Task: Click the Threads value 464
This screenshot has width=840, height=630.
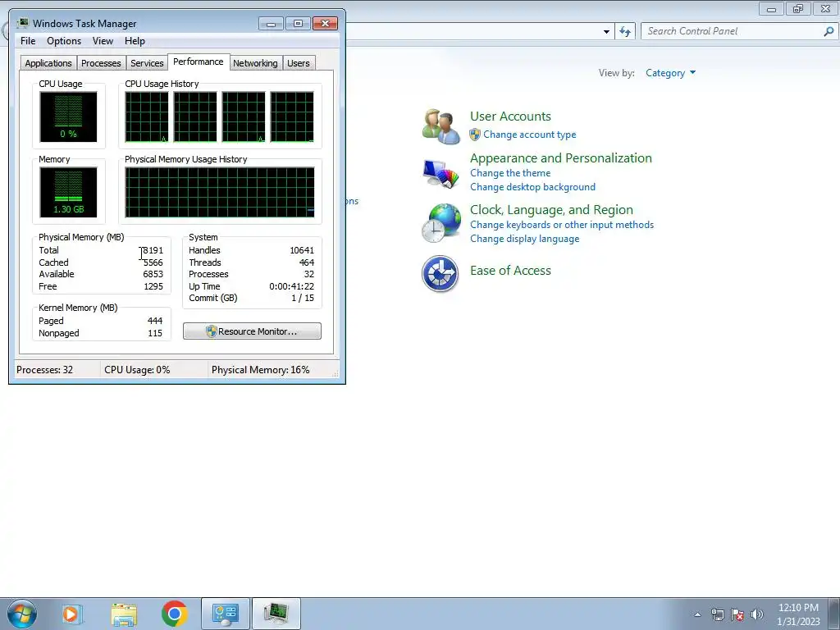Action: click(x=307, y=262)
